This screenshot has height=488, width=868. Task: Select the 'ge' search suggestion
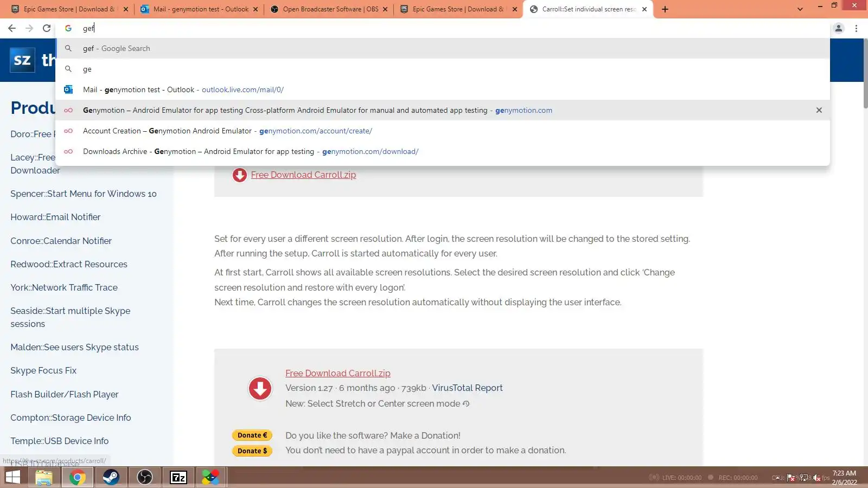click(x=443, y=69)
